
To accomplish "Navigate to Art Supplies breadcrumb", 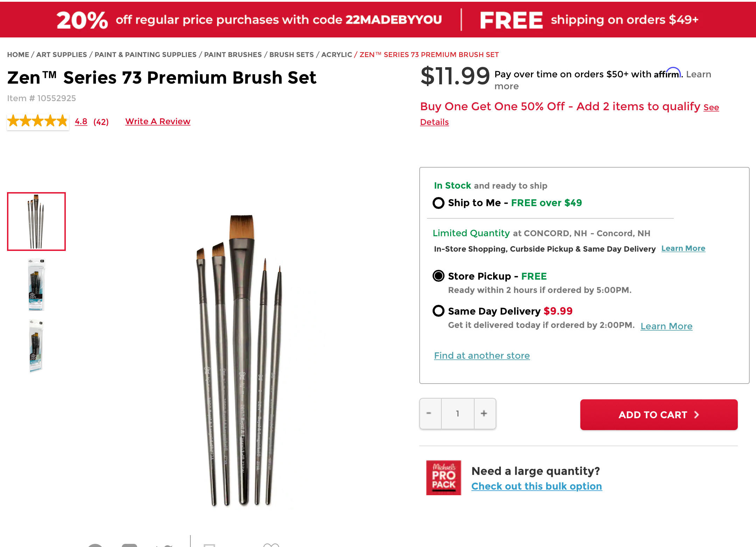I will click(x=62, y=55).
